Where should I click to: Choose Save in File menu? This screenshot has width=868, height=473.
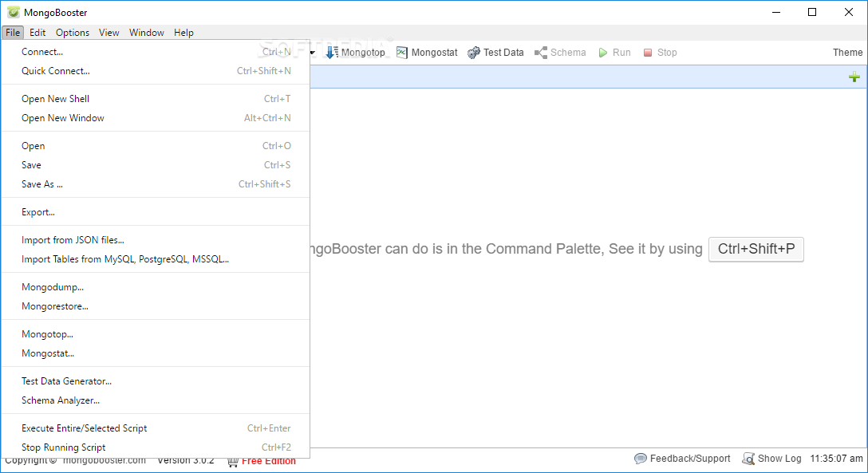pos(156,165)
